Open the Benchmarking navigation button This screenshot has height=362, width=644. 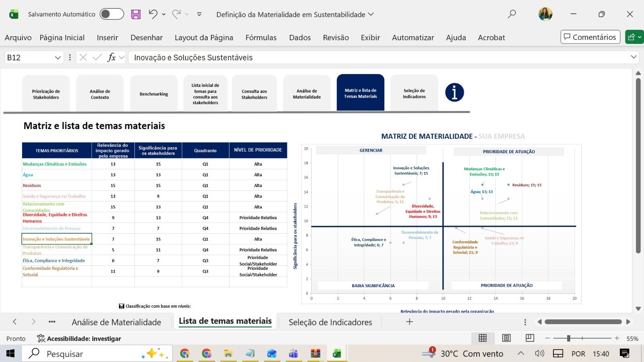point(154,93)
